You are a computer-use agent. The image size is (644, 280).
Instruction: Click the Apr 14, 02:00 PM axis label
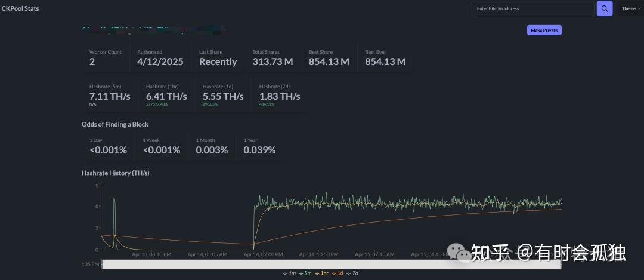pos(264,254)
